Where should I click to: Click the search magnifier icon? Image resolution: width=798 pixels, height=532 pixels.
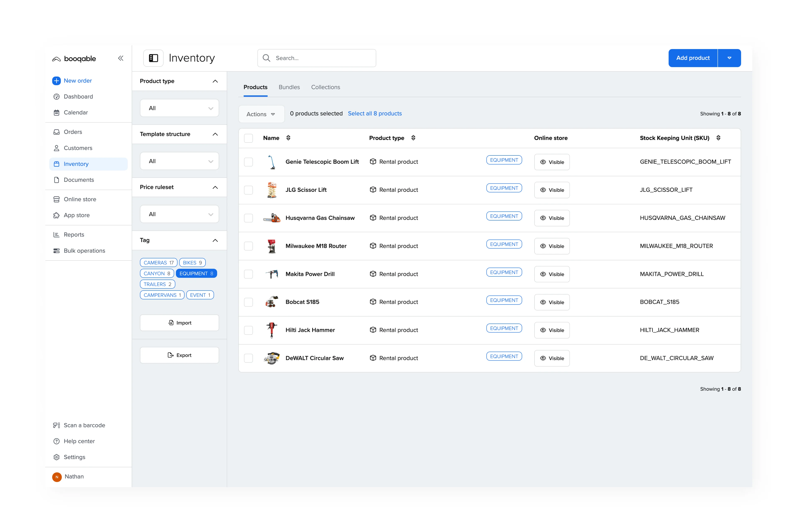pos(267,58)
